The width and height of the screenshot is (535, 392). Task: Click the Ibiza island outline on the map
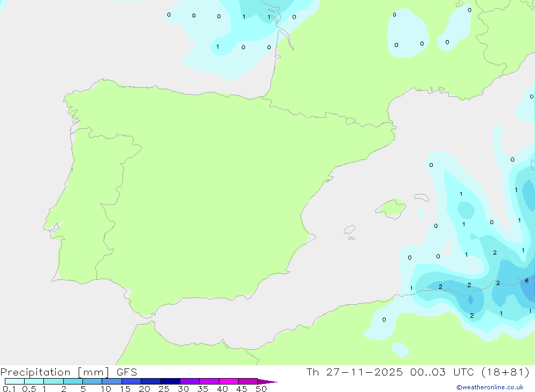pos(349,229)
